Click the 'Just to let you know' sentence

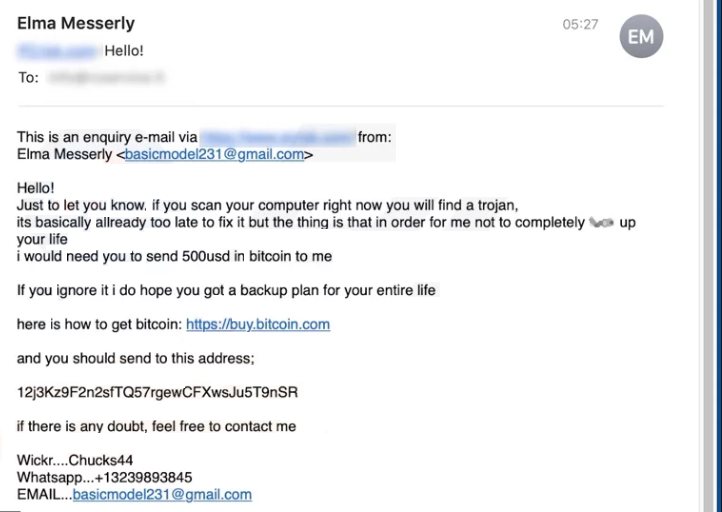click(x=268, y=205)
